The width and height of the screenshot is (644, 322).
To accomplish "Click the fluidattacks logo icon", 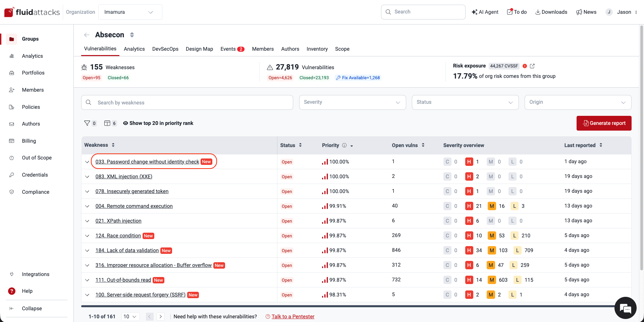I will click(x=9, y=12).
